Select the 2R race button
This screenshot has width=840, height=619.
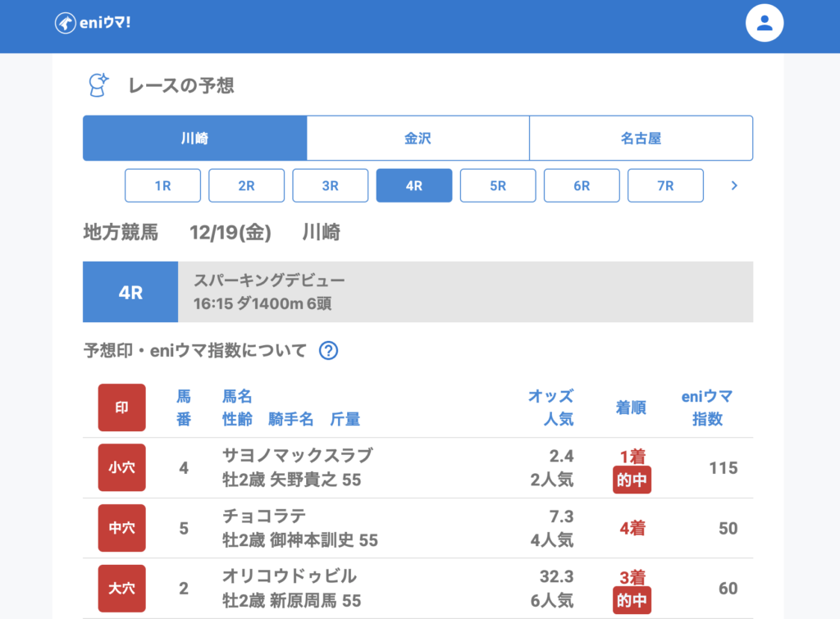click(x=246, y=185)
